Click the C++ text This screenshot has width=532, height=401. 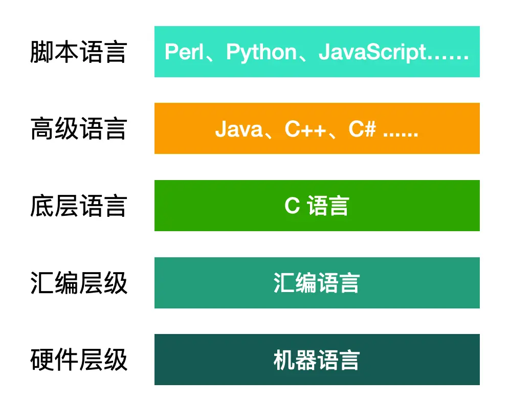tap(305, 129)
